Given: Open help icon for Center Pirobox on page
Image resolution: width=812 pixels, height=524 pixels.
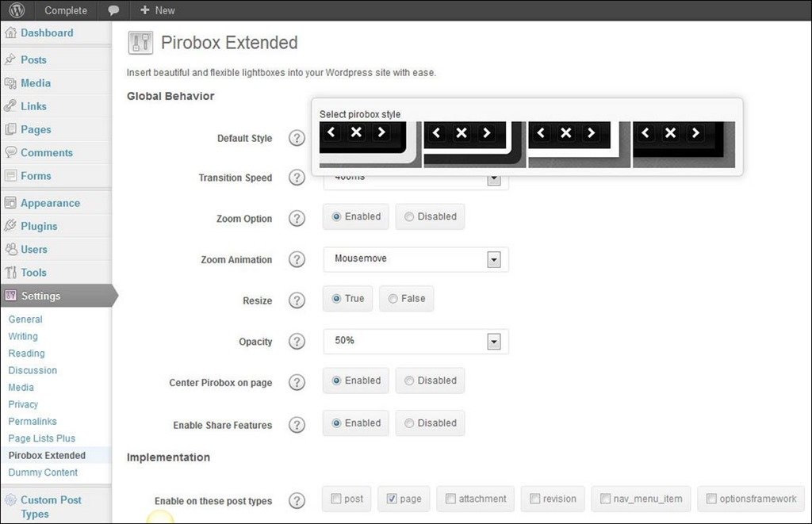Looking at the screenshot, I should (297, 382).
